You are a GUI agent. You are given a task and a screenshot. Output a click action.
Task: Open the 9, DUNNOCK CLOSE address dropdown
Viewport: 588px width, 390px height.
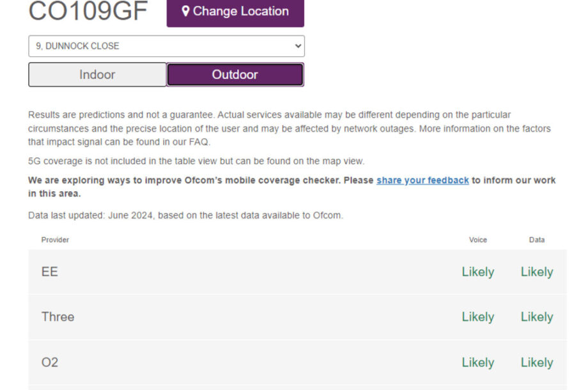tap(167, 46)
